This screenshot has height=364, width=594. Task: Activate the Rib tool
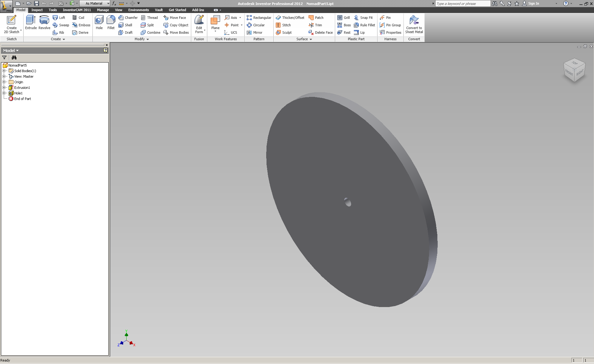tap(58, 32)
